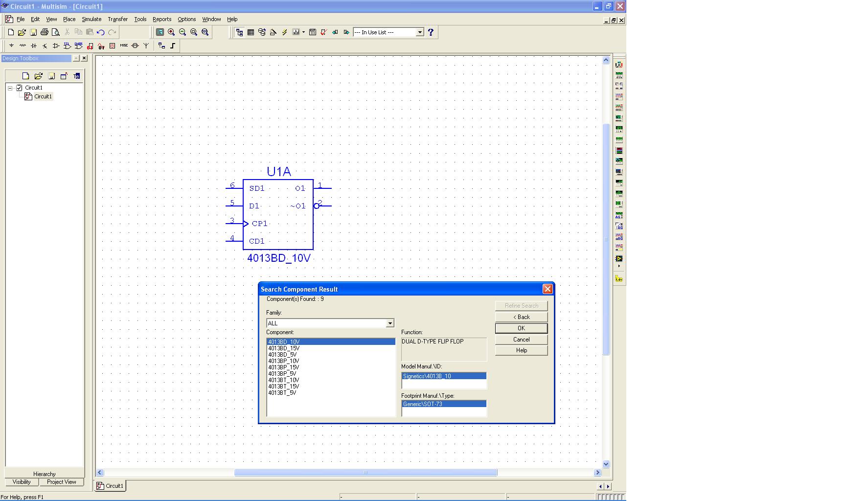Click the Place Bus icon
The width and height of the screenshot is (868, 501).
[x=173, y=46]
